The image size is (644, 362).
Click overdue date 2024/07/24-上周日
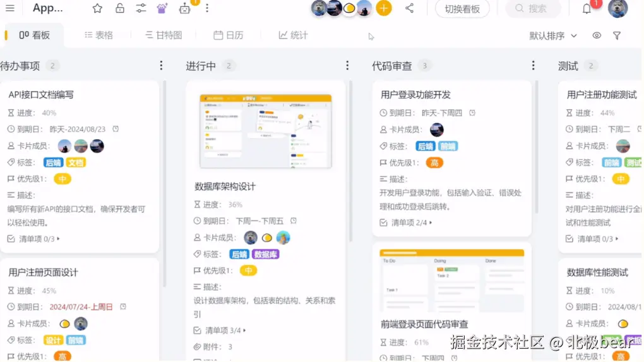(81, 307)
